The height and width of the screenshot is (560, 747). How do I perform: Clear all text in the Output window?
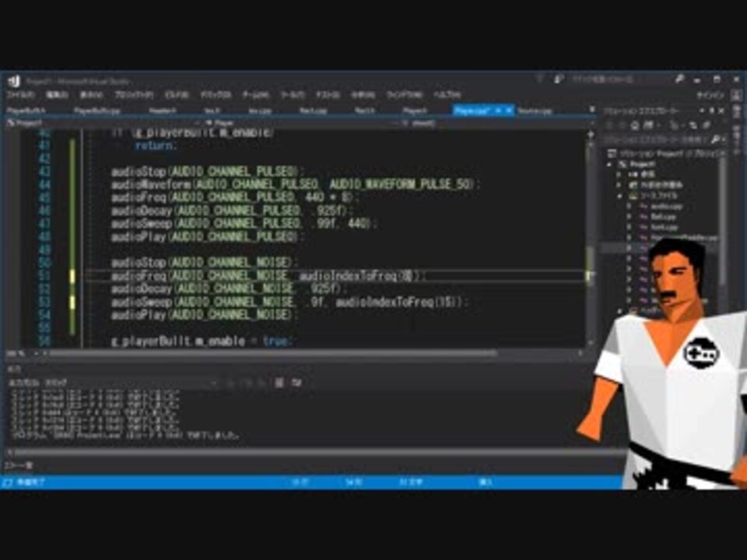279,383
